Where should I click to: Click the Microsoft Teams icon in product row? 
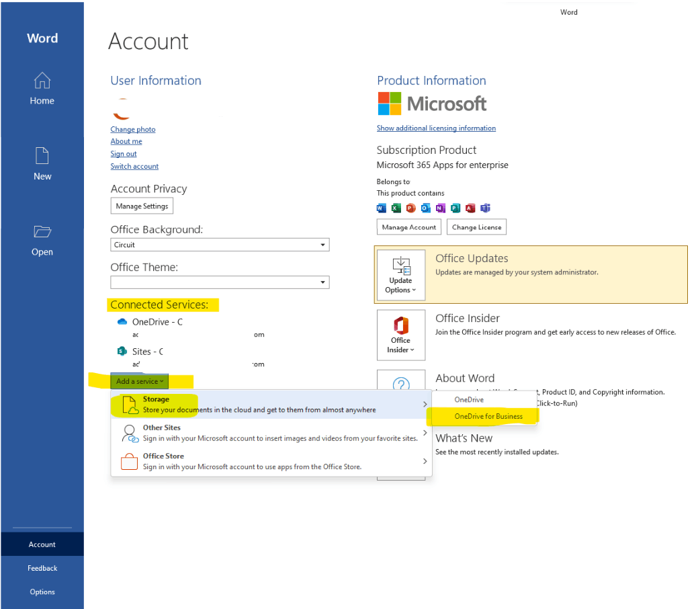click(x=485, y=208)
